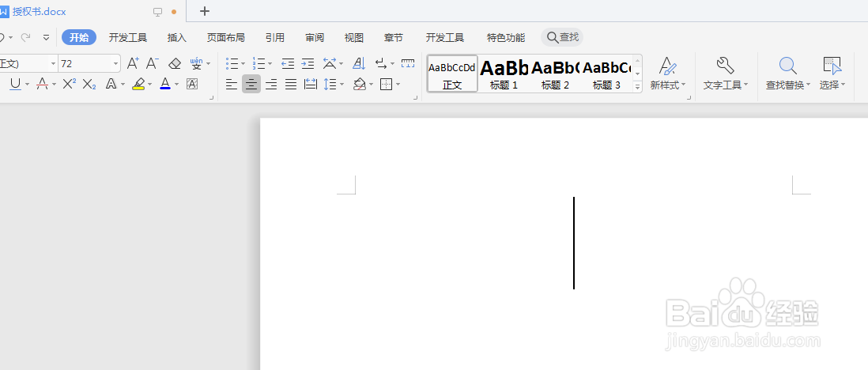Insert numbered list
The image size is (868, 370).
click(x=259, y=64)
